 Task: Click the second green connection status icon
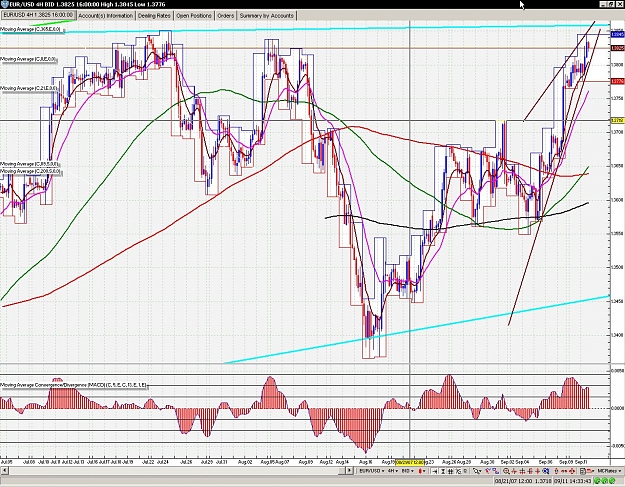605,481
